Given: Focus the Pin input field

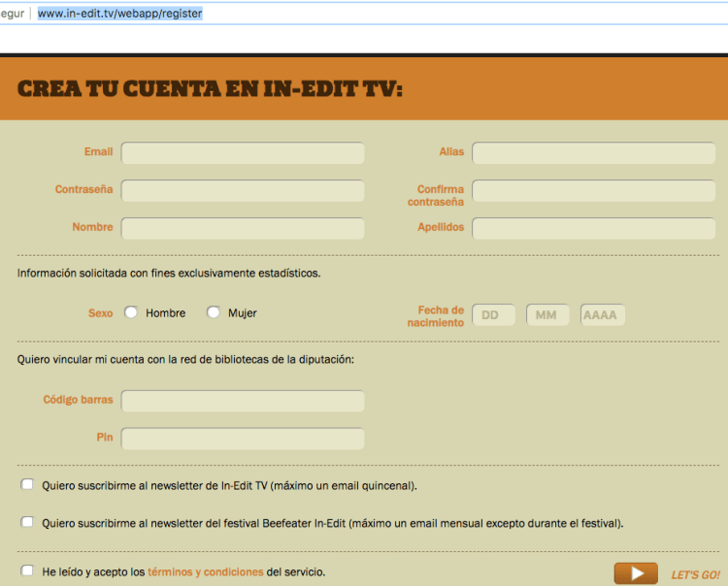Looking at the screenshot, I should click(243, 439).
